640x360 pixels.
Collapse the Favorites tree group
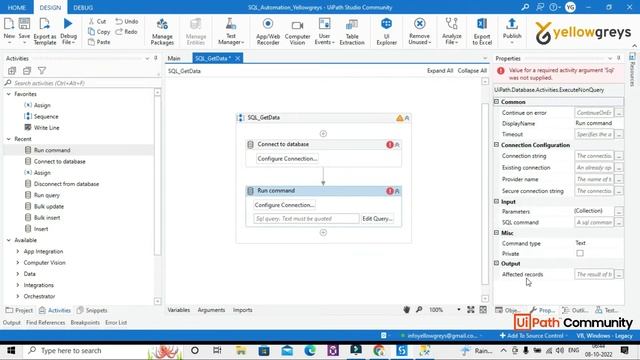9,94
